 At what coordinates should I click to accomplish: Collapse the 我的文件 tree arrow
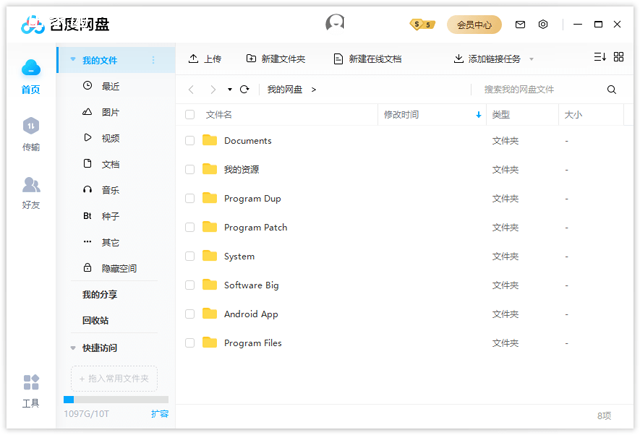tap(73, 60)
